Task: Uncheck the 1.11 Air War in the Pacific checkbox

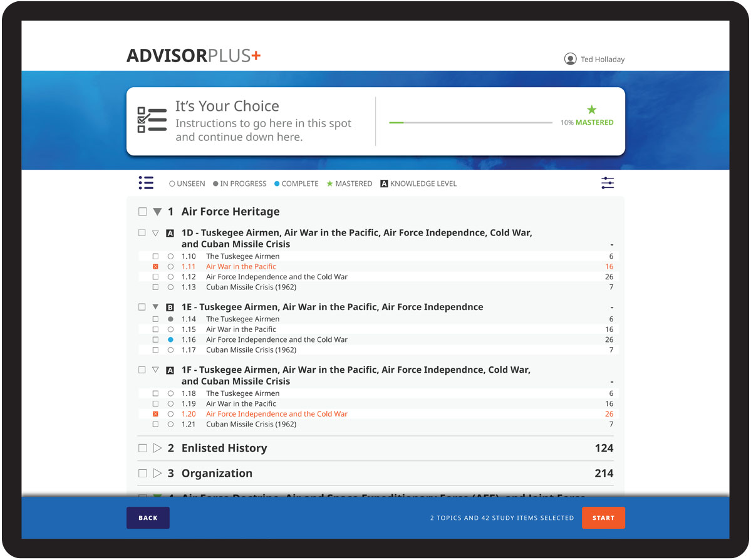Action: pos(156,267)
